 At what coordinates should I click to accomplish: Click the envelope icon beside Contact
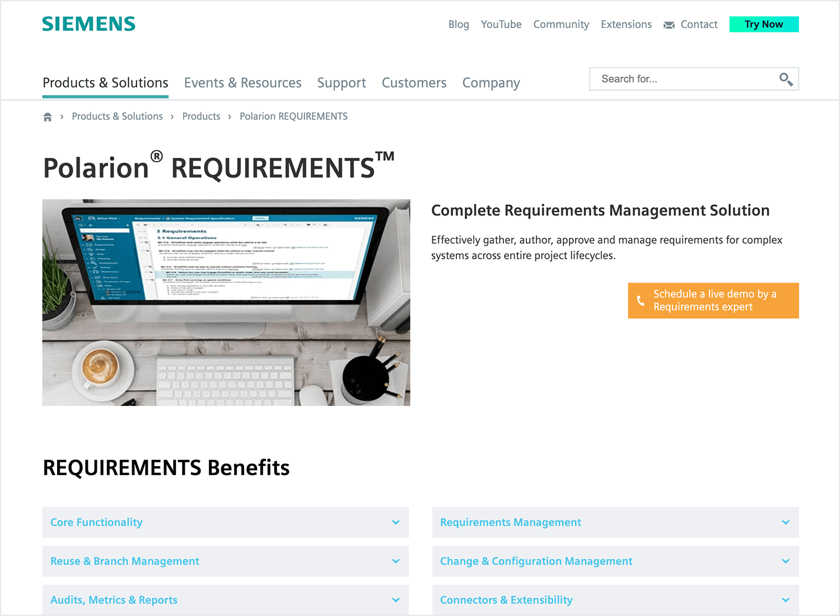tap(669, 25)
